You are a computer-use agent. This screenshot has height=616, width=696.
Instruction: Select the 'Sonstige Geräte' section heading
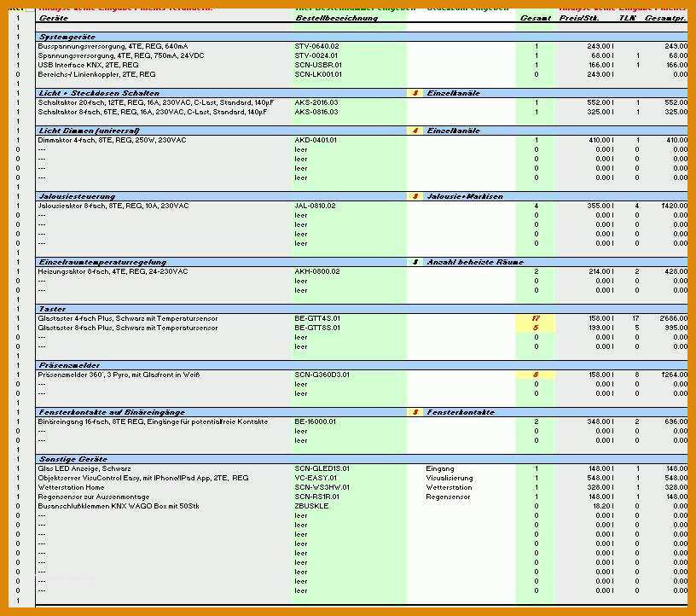click(72, 459)
